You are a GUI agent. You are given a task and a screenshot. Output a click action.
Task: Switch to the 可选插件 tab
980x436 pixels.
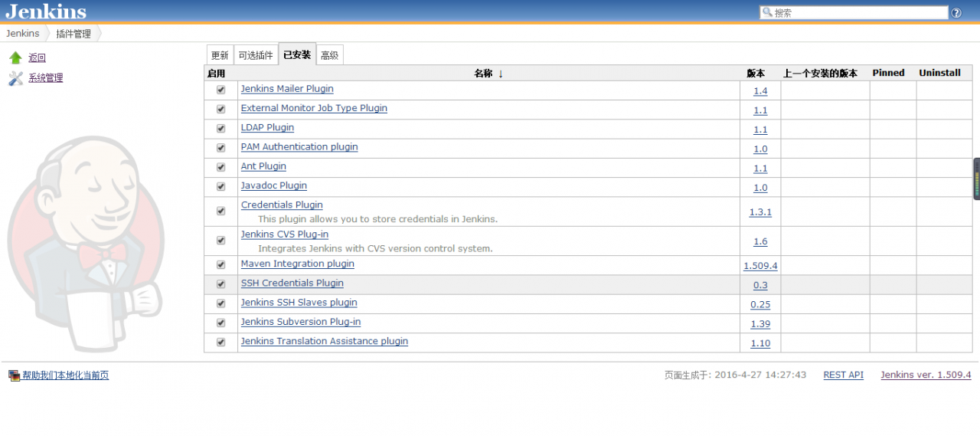coord(256,55)
